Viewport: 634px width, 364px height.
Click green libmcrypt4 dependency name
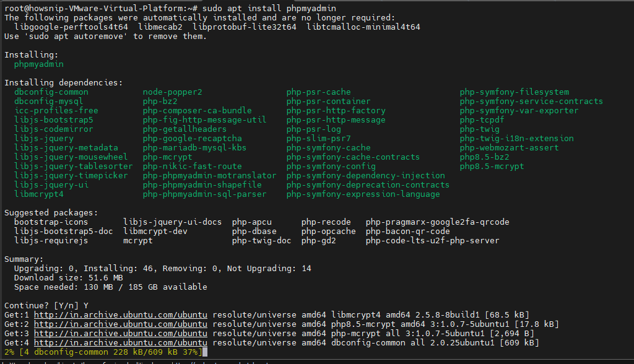point(39,194)
